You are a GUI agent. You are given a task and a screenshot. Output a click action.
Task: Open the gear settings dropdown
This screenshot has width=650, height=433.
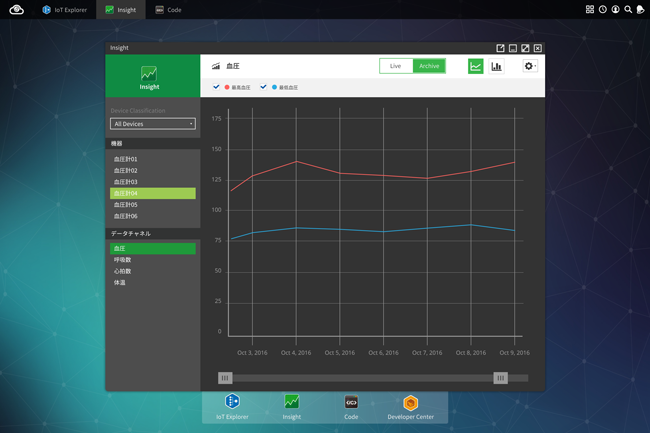tap(529, 66)
